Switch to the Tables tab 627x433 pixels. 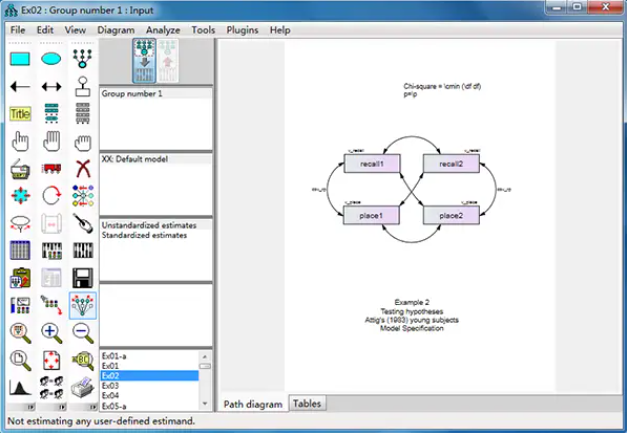tap(307, 404)
